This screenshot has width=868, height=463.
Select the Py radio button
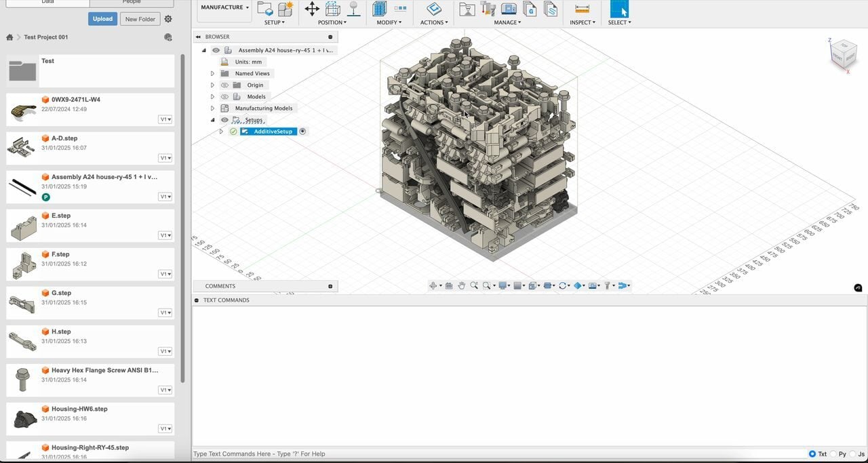click(x=833, y=454)
